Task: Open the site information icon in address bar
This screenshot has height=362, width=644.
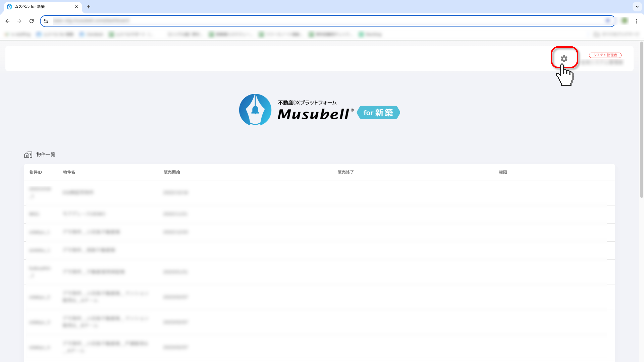Action: [x=46, y=21]
